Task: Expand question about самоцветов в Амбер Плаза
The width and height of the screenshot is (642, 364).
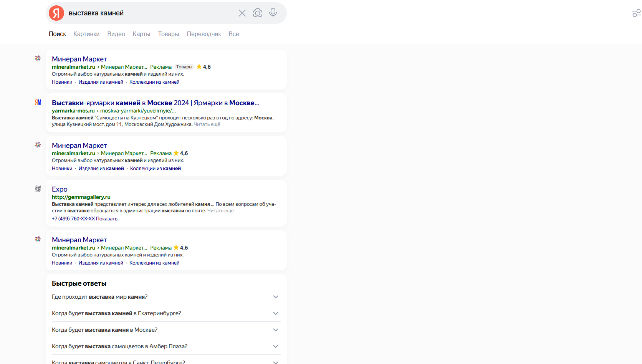Action: 166,346
